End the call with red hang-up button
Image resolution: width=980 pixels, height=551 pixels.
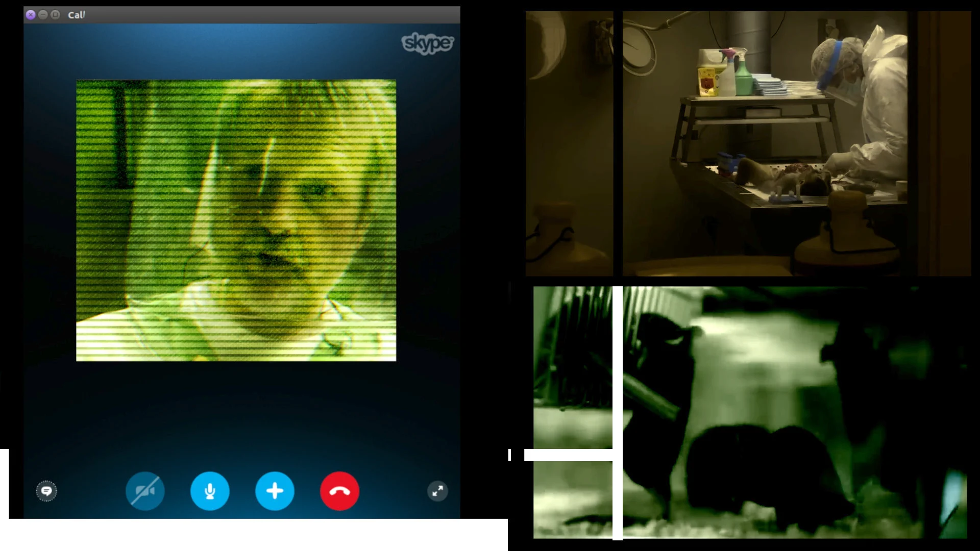point(339,491)
